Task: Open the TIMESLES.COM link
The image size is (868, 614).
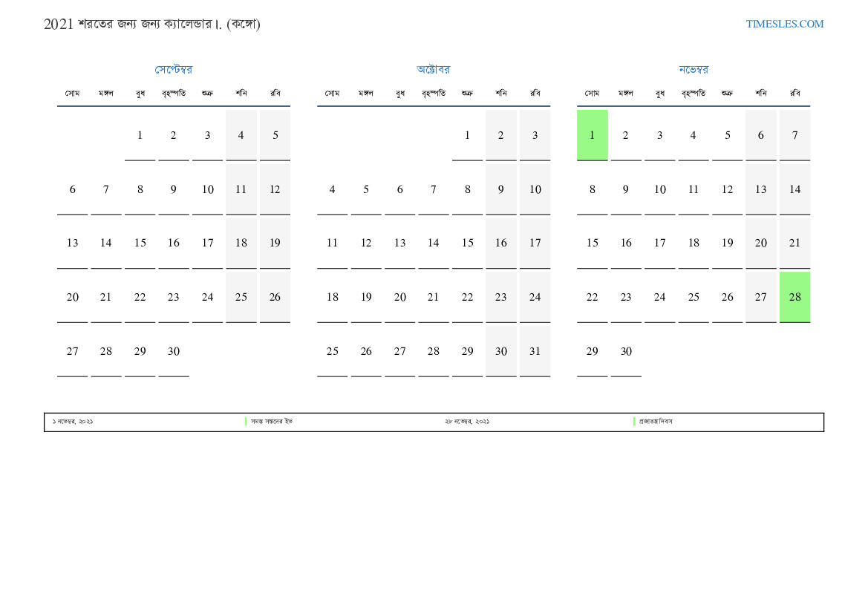Action: point(784,24)
